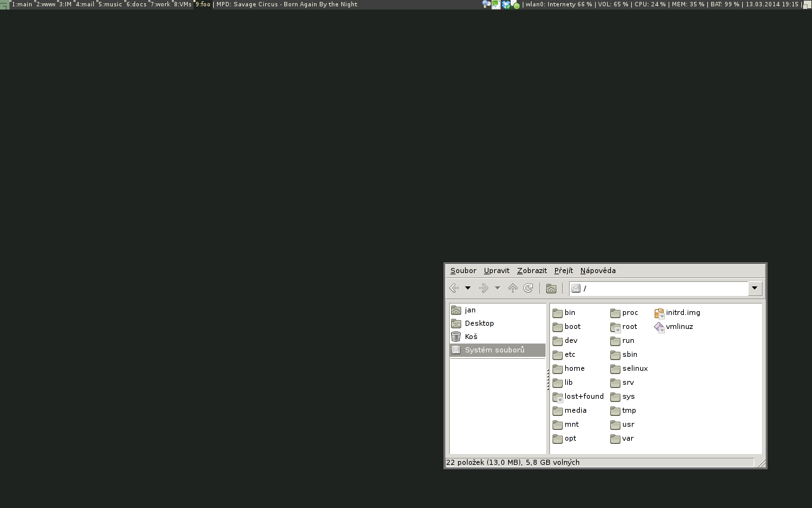Open the Upravit menu
The height and width of the screenshot is (508, 812).
click(x=497, y=271)
